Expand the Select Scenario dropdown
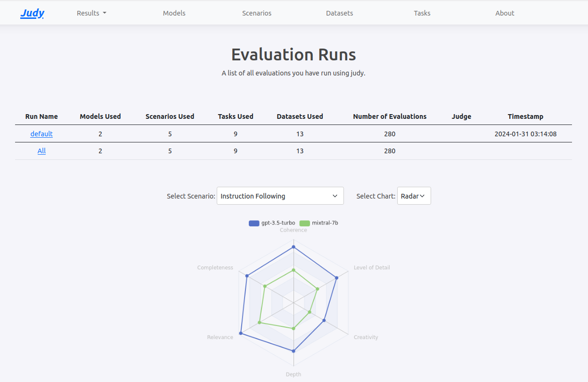This screenshot has height=382, width=588. (280, 196)
